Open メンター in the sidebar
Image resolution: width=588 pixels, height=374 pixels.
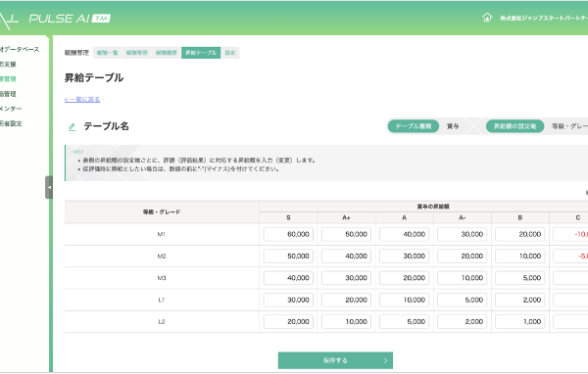tap(11, 109)
